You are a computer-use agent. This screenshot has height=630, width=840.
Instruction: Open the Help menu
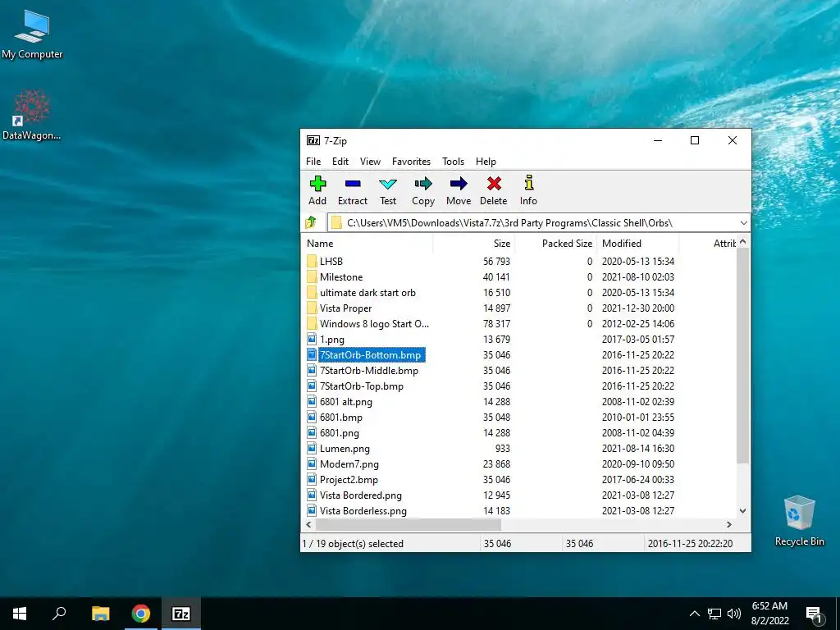tap(486, 162)
